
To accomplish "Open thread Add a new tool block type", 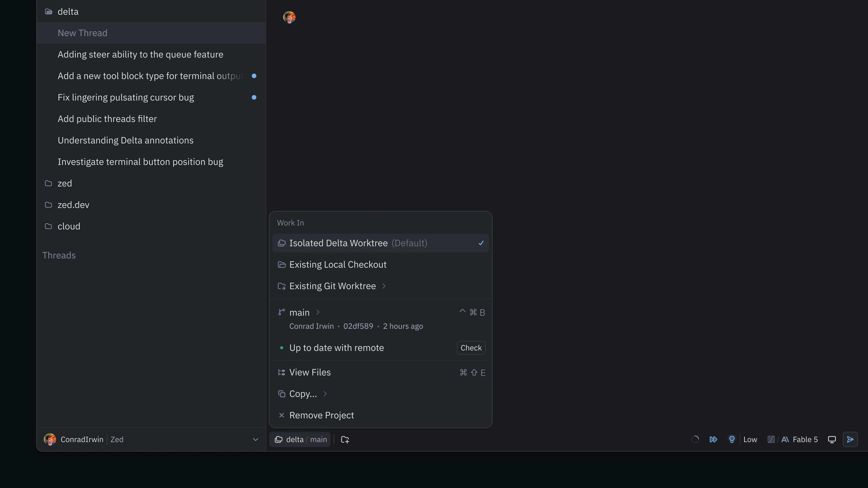I will [151, 76].
